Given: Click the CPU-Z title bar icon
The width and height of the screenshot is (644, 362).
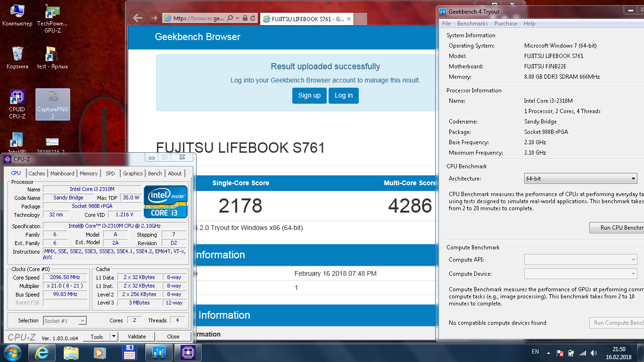Looking at the screenshot, I should (x=8, y=159).
